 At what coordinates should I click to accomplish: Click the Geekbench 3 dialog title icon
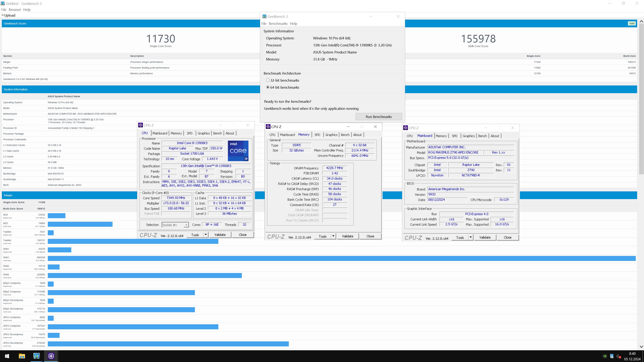(264, 16)
